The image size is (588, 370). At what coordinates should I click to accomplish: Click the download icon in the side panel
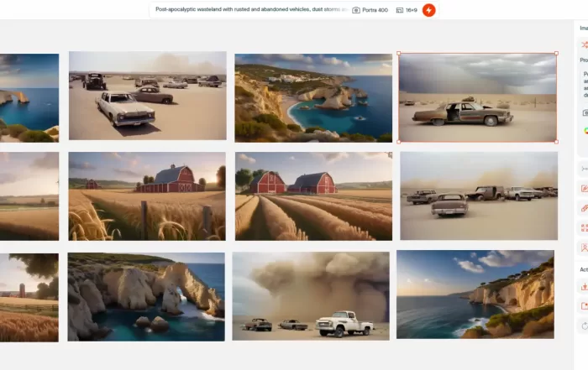point(585,286)
